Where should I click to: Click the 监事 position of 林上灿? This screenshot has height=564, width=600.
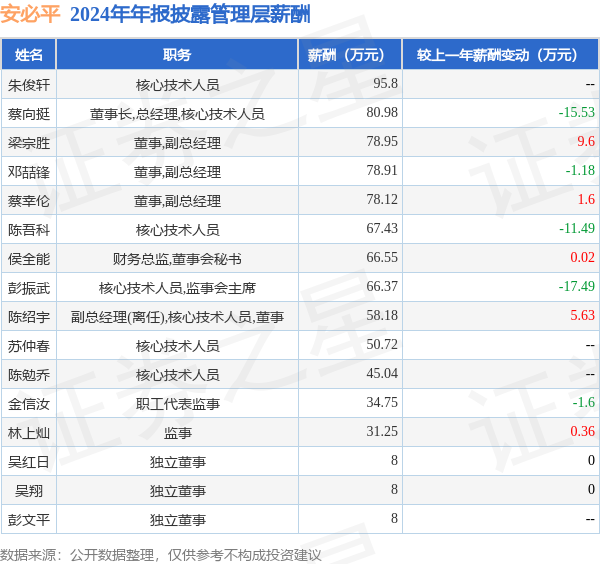tap(177, 433)
